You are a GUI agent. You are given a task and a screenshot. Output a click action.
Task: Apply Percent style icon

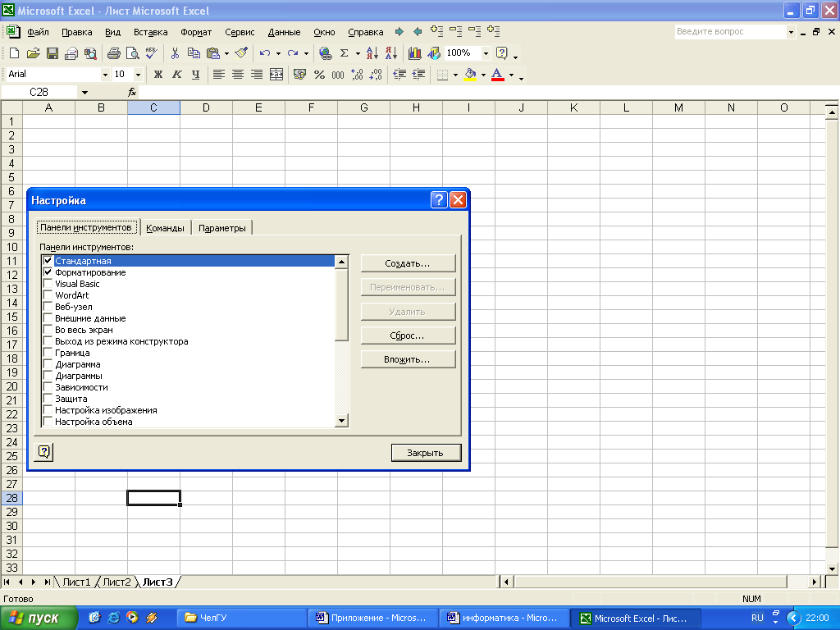(x=319, y=75)
